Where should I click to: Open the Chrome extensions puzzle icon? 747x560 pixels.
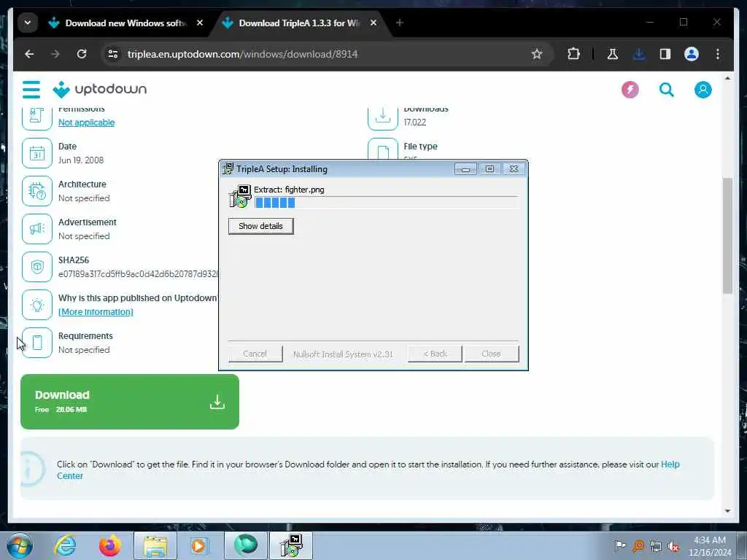(x=573, y=54)
